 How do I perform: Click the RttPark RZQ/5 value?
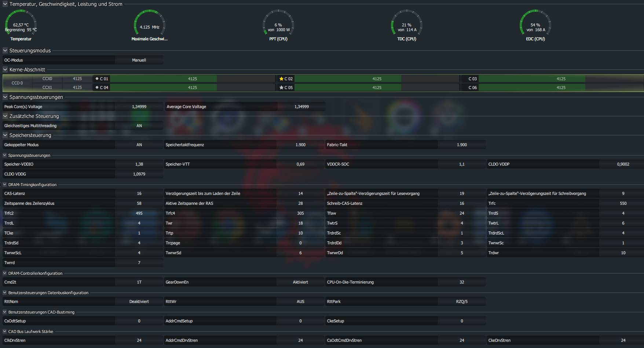point(462,301)
